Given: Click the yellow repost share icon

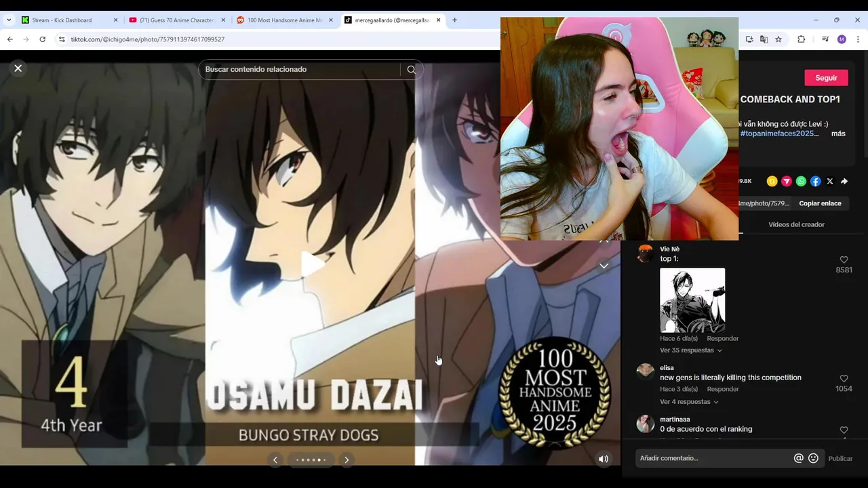Looking at the screenshot, I should (772, 181).
